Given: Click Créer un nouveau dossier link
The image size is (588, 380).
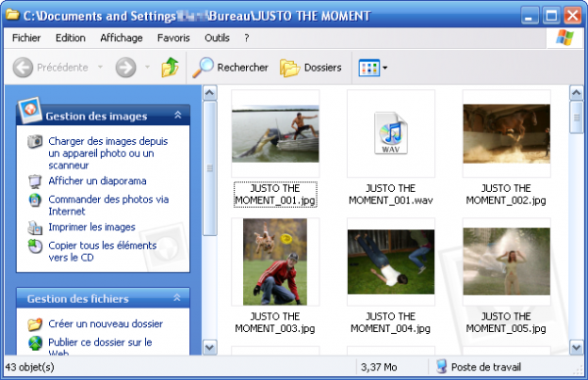Looking at the screenshot, I should pos(106,324).
